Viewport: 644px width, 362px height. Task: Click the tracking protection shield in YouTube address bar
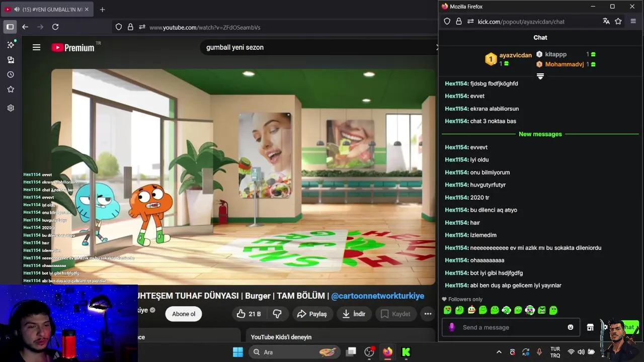(119, 27)
